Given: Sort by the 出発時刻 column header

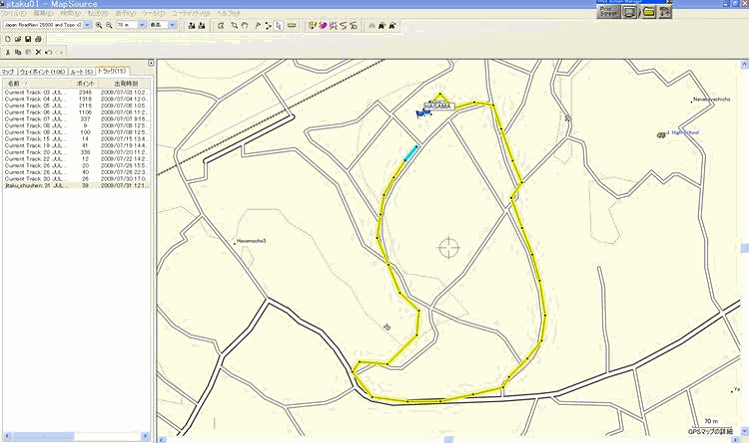Looking at the screenshot, I should (125, 84).
